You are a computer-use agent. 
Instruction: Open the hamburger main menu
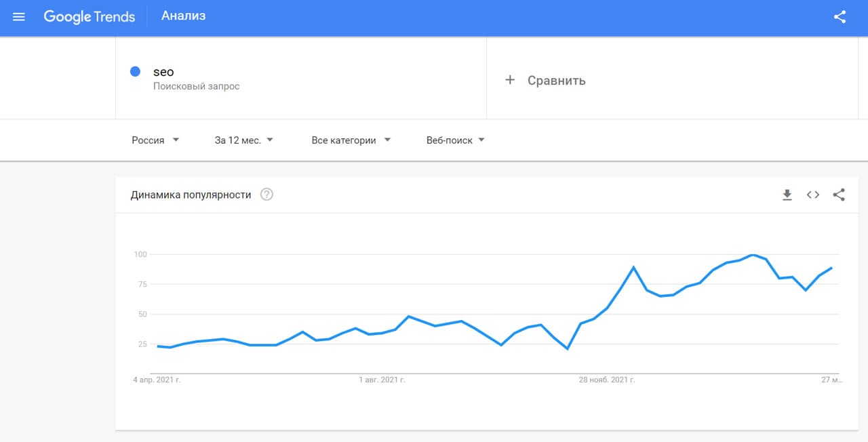click(x=19, y=17)
